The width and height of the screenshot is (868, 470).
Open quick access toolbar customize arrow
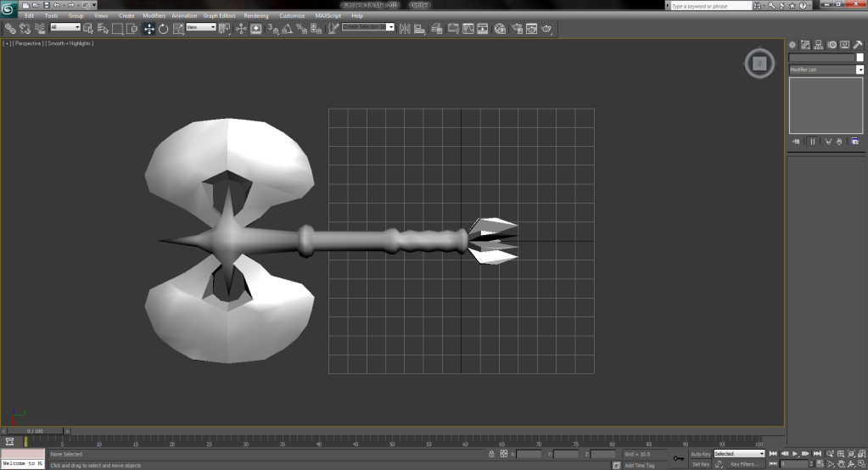(x=94, y=5)
